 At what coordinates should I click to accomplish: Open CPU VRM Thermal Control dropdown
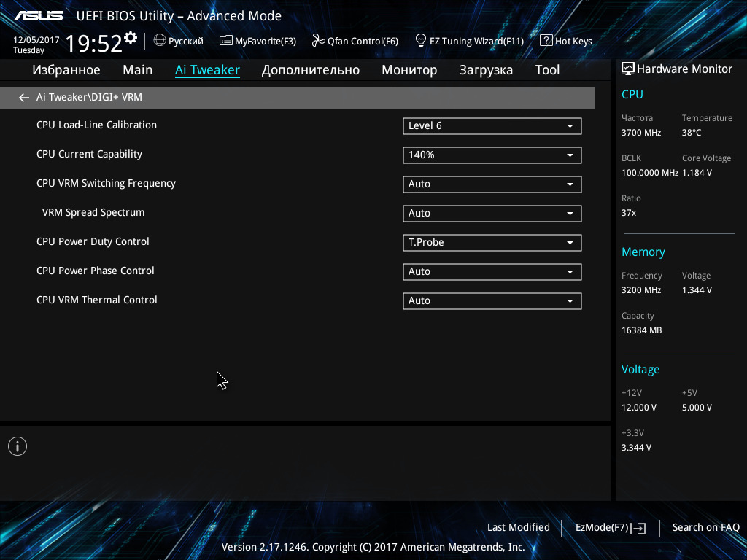492,301
